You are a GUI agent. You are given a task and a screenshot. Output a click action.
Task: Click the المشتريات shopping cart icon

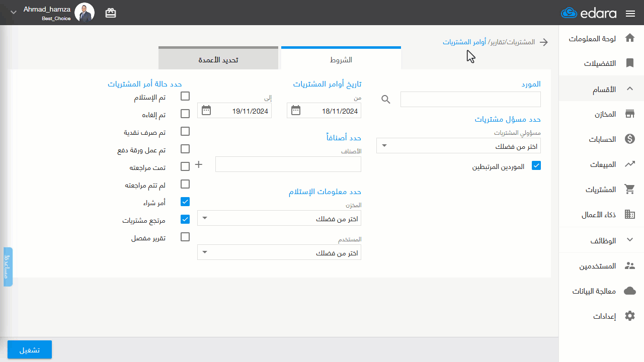coord(629,190)
